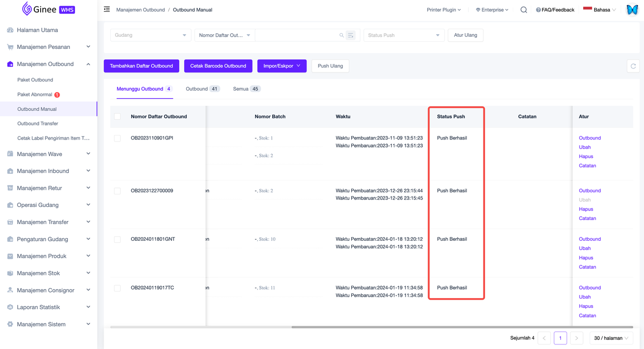Click the sidebar collapse hamburger icon
The height and width of the screenshot is (349, 644).
(107, 10)
